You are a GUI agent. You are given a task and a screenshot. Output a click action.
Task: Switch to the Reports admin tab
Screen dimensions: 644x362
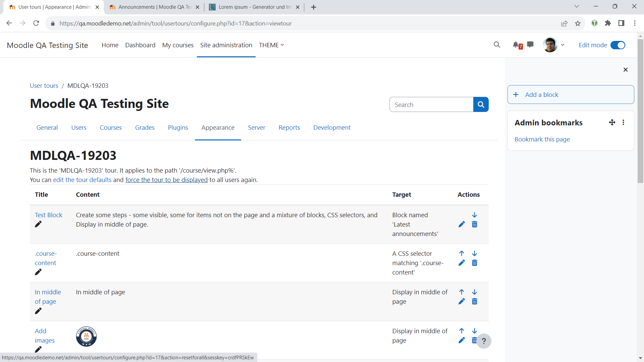click(x=289, y=127)
